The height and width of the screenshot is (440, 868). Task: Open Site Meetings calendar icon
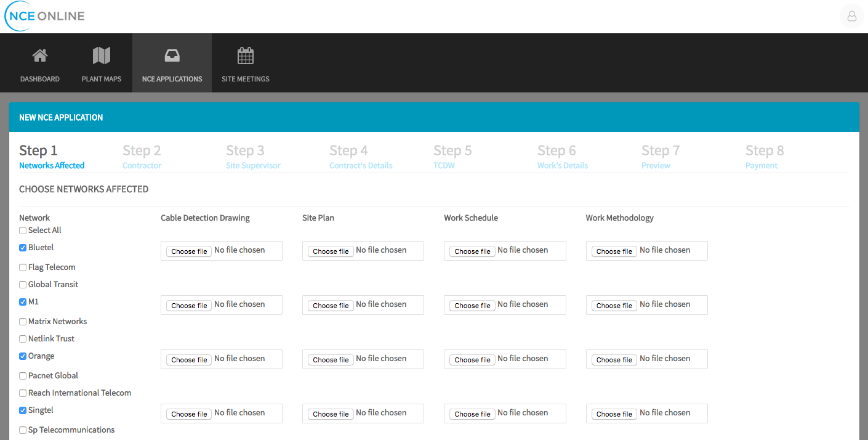point(246,56)
